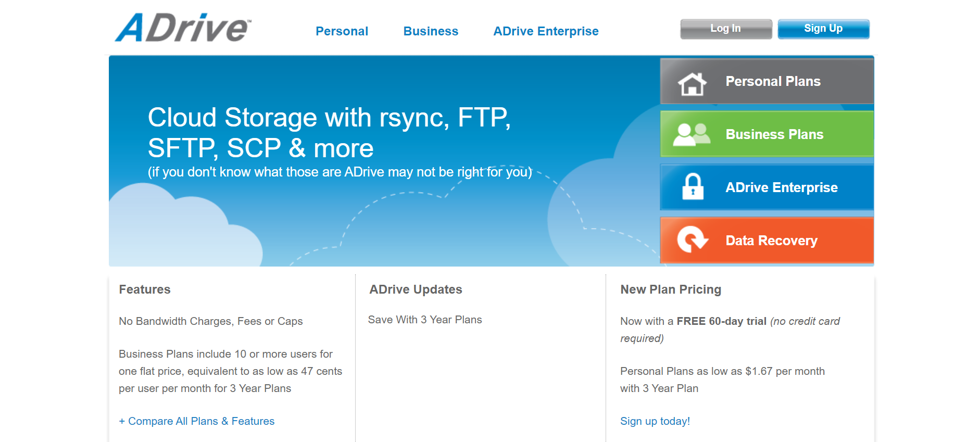Select the Personal Plans banner button

pos(767,81)
